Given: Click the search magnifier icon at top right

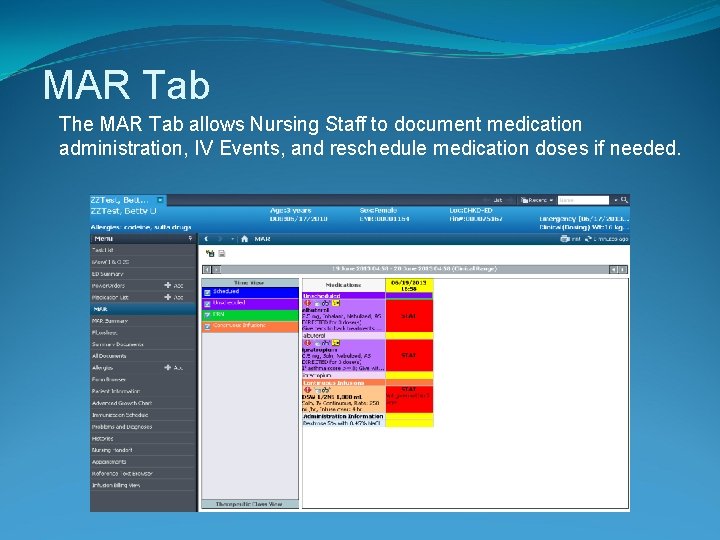Looking at the screenshot, I should click(x=624, y=200).
